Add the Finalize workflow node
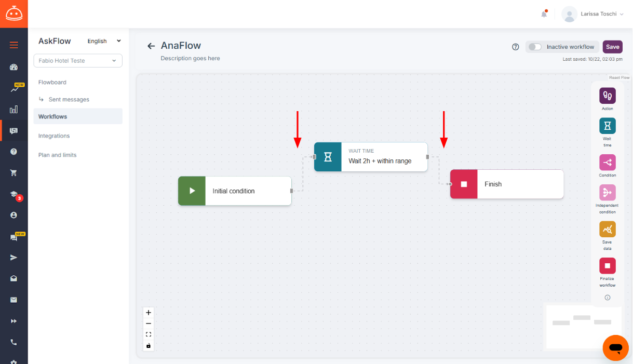The width and height of the screenshot is (633, 364). point(607,266)
